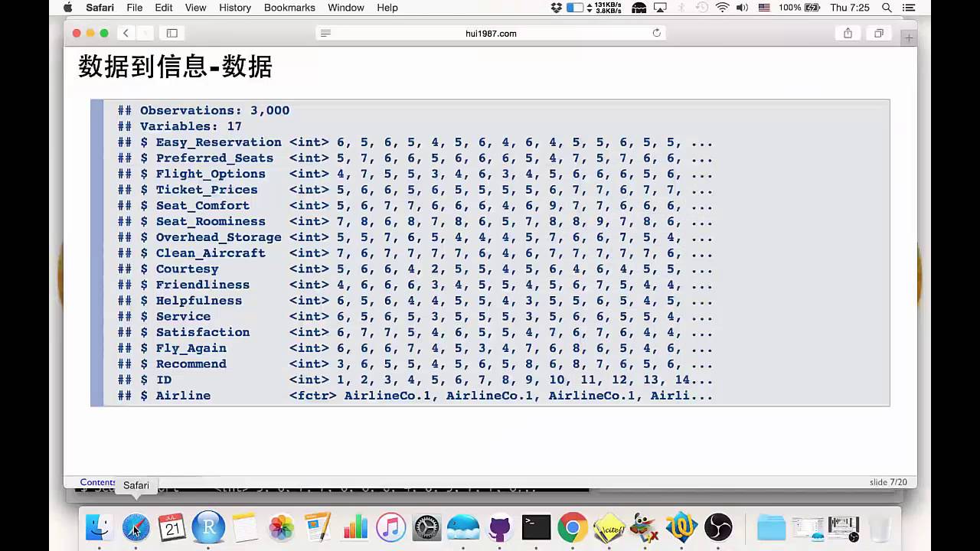
Task: Launch Terminal from the Dock
Action: [536, 527]
